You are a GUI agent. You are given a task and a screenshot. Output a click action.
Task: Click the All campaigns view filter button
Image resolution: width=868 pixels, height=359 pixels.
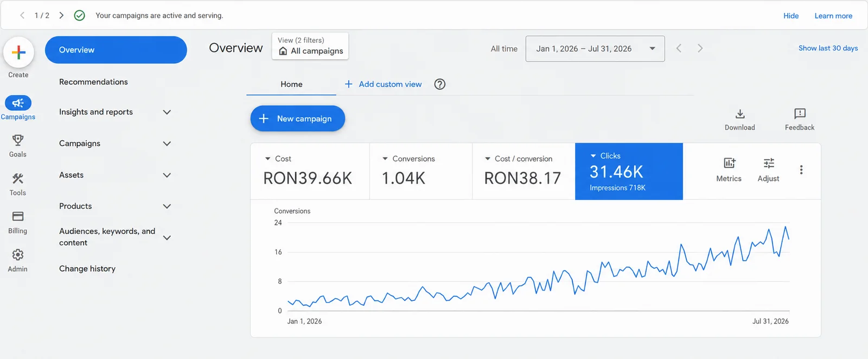[310, 46]
